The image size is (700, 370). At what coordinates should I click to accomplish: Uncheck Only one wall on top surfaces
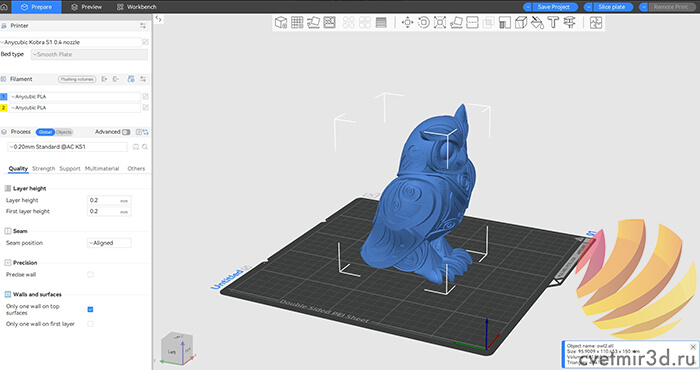[x=90, y=309]
